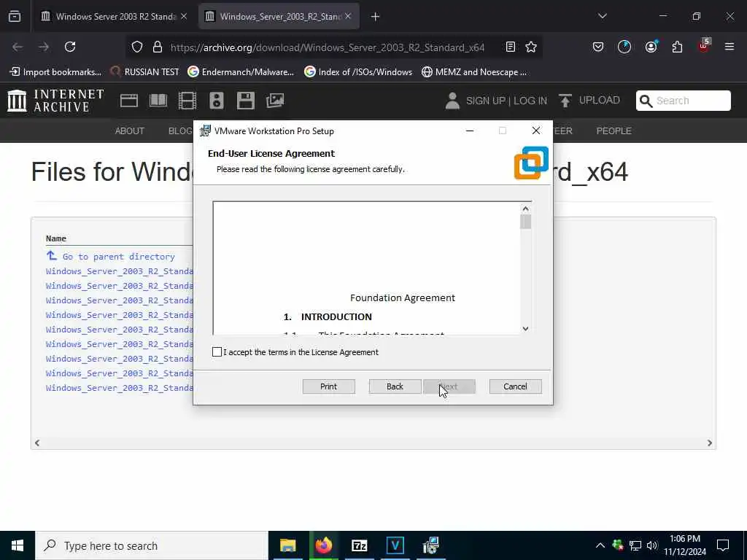747x560 pixels.
Task: Open the ABOUT menu item
Action: [130, 131]
